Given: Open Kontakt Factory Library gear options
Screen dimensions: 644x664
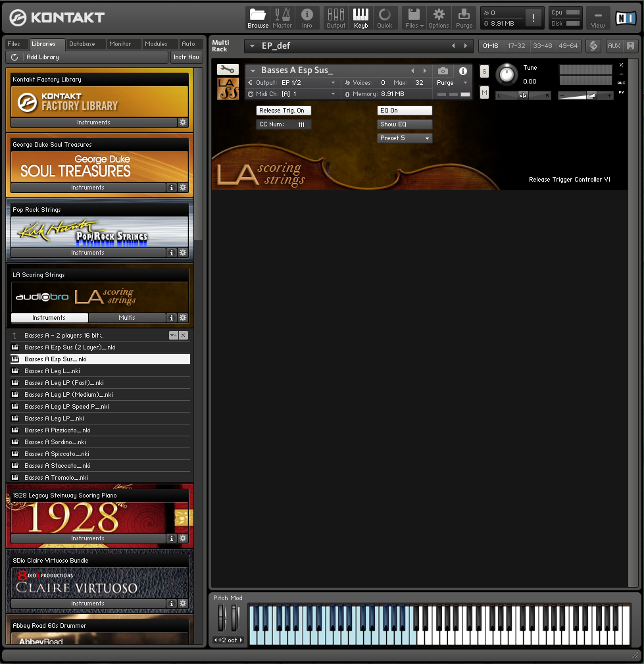Looking at the screenshot, I should (183, 122).
